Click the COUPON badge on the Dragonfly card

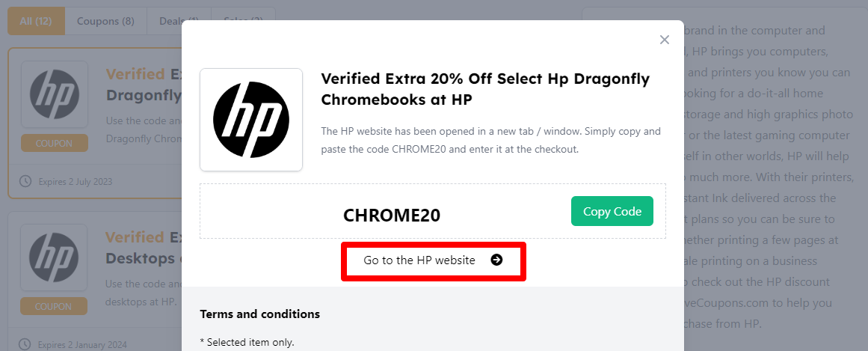[54, 143]
